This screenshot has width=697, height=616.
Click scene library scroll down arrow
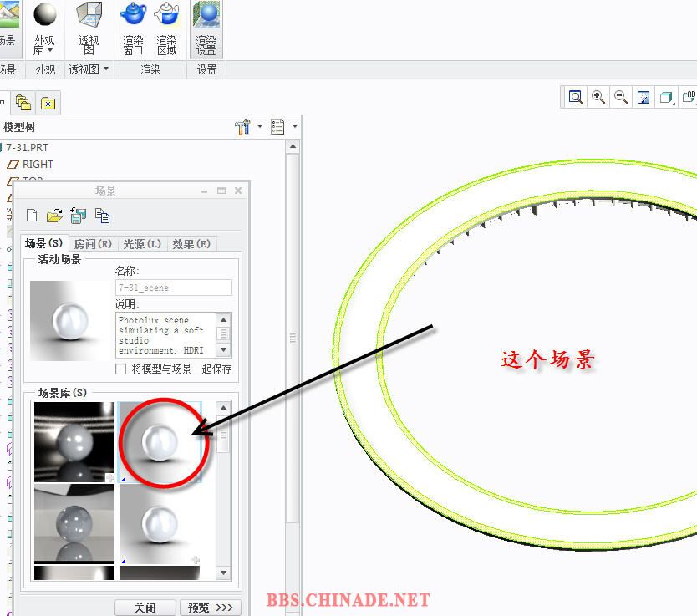click(x=224, y=573)
